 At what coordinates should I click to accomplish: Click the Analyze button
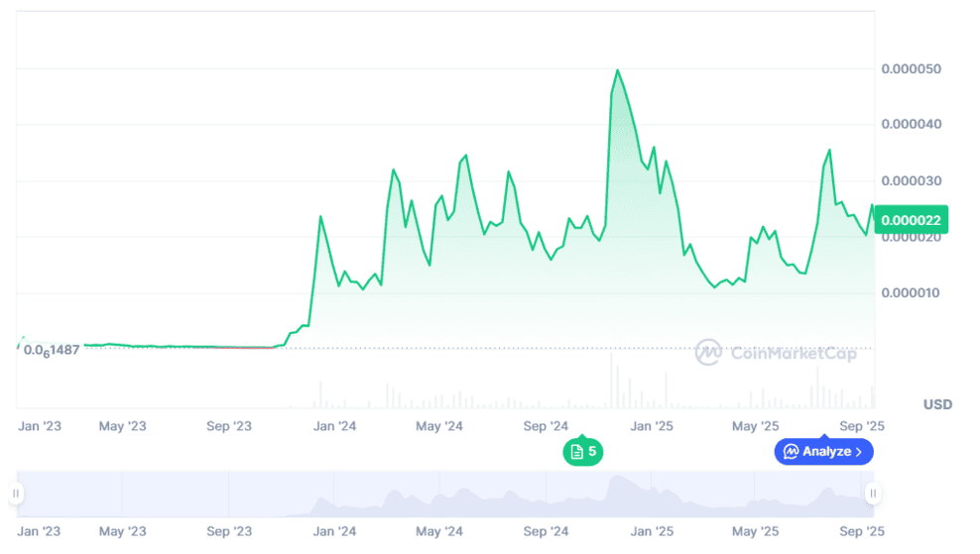pos(823,452)
